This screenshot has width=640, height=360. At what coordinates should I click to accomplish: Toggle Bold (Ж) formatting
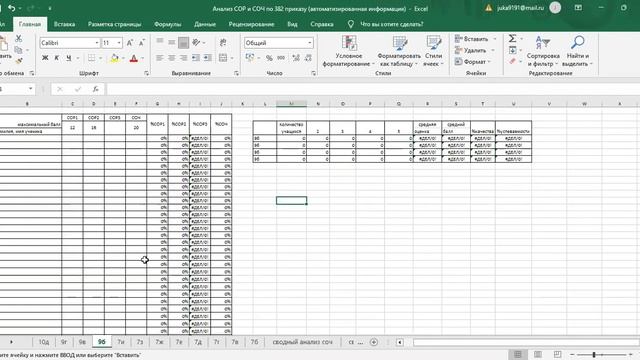(45, 58)
